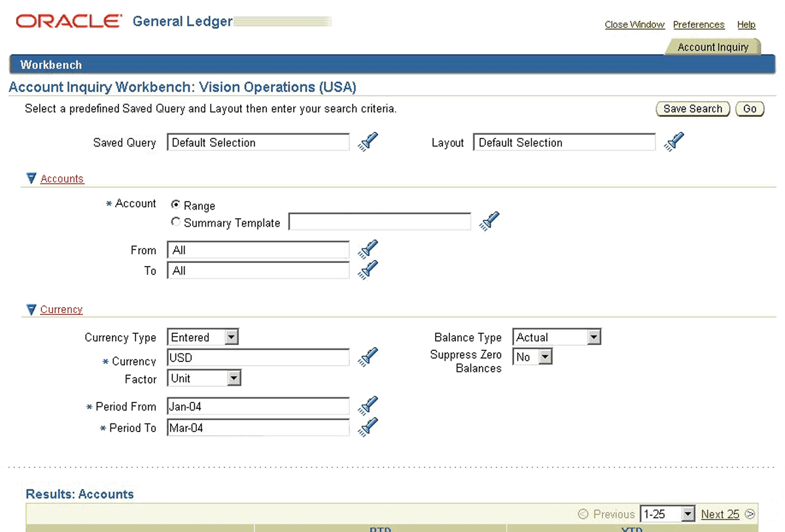Click the Save Search button
The image size is (785, 532).
point(693,108)
